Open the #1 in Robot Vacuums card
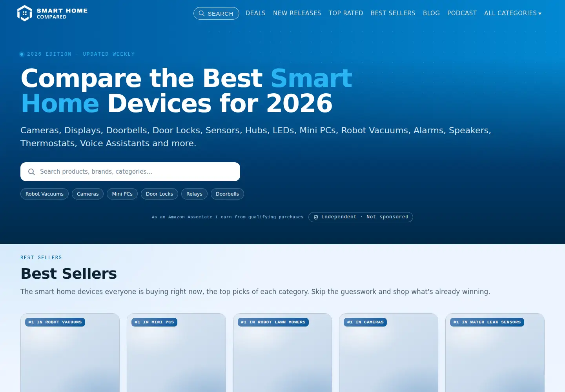Image resolution: width=565 pixels, height=392 pixels. (x=70, y=352)
